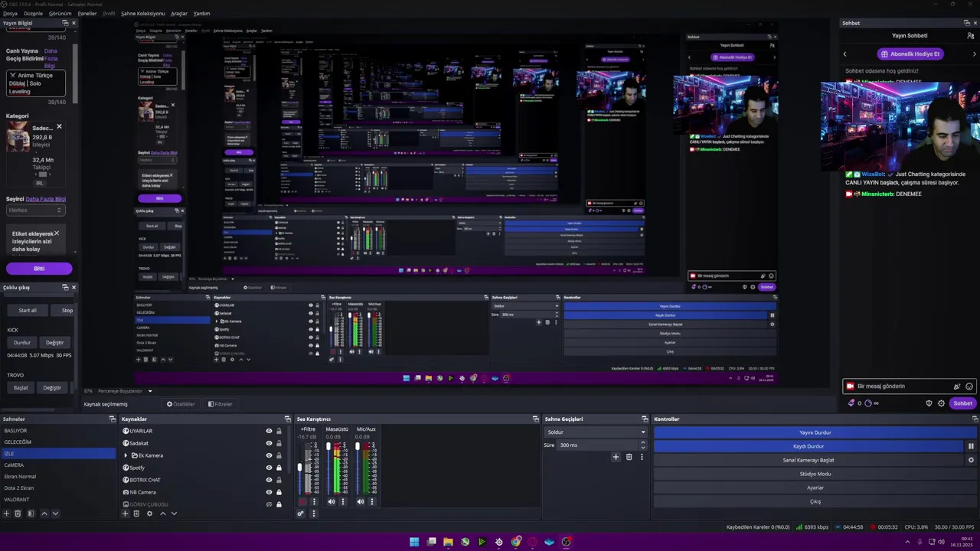Hide the BOTRIX CHAT source
The image size is (980, 551).
[x=269, y=480]
